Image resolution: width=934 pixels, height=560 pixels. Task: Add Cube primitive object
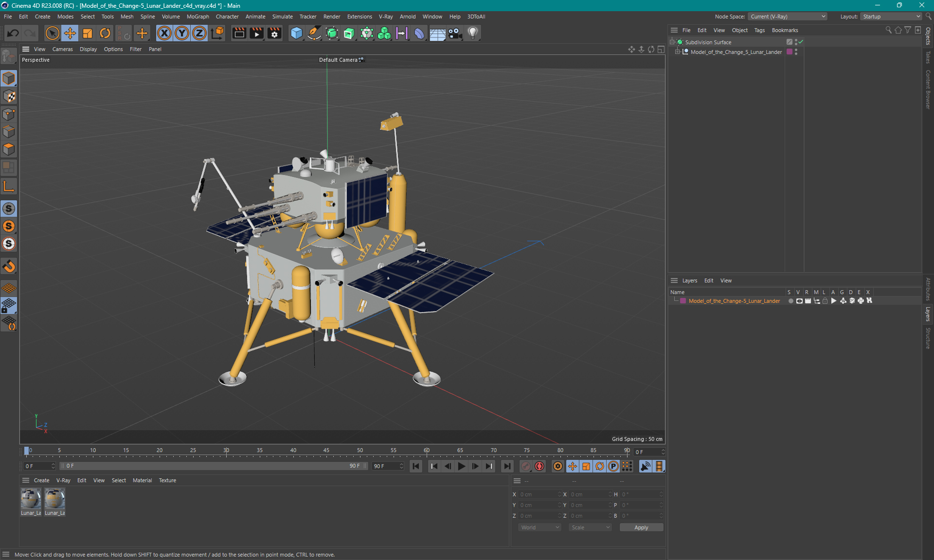tap(296, 33)
